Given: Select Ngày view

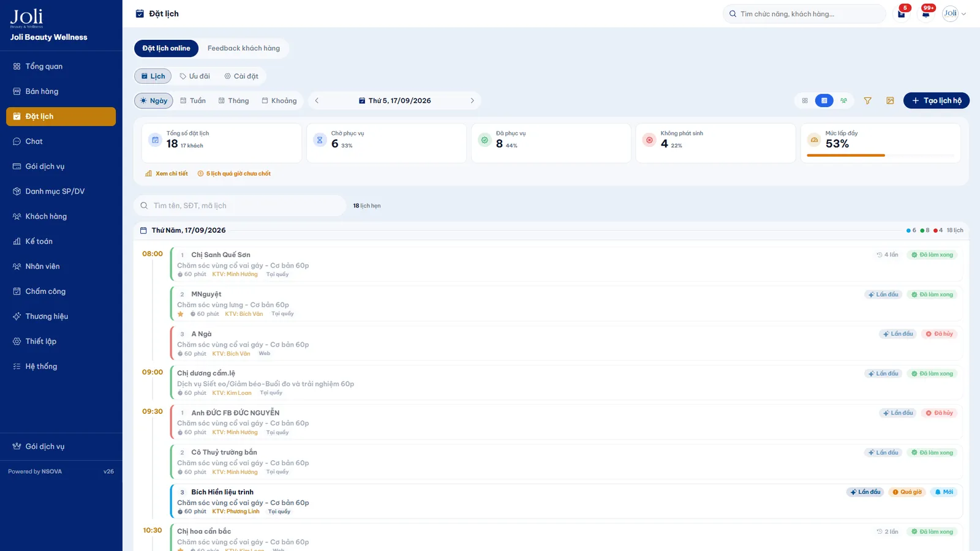Looking at the screenshot, I should [154, 100].
